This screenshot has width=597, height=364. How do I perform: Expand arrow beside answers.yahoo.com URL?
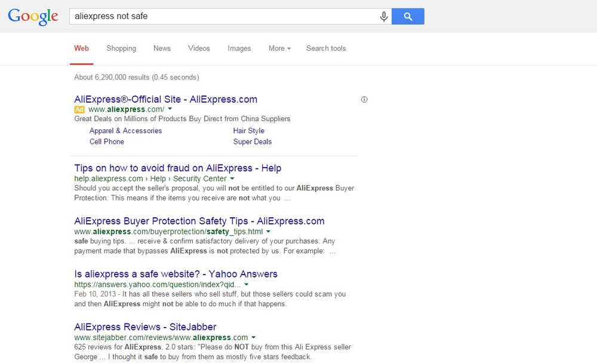point(247,284)
